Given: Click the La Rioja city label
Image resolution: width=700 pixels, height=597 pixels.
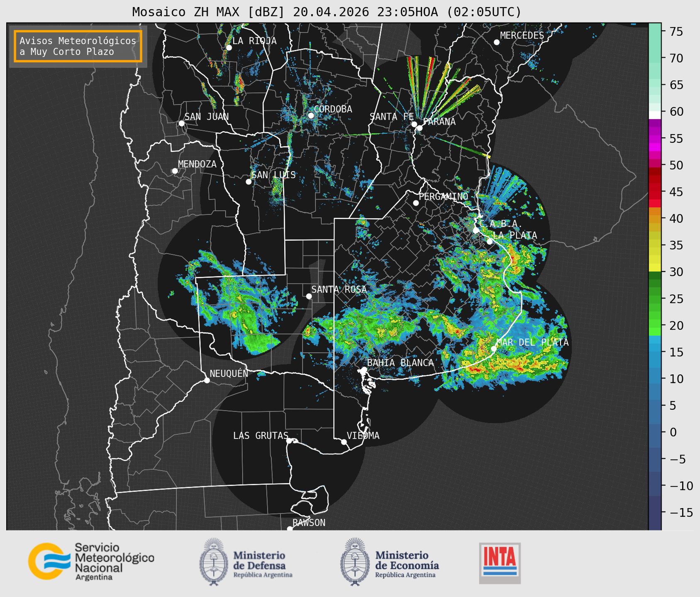Looking at the screenshot, I should click(254, 41).
